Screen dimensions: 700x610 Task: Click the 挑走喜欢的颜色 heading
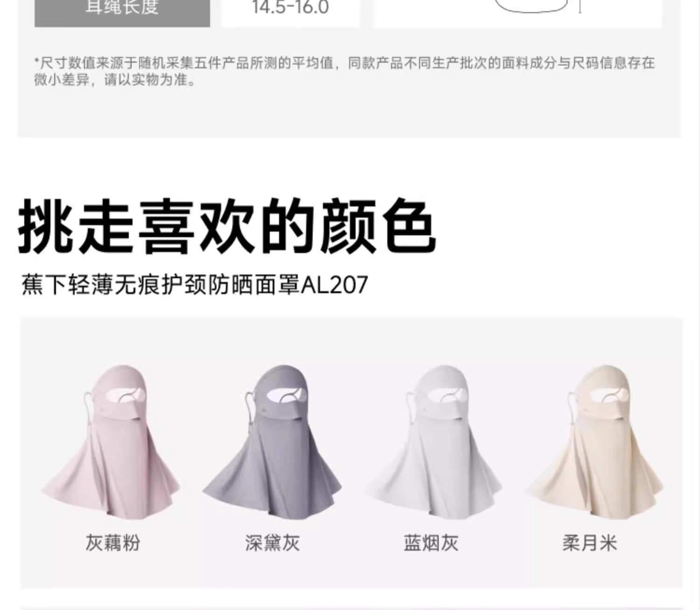pos(227,227)
